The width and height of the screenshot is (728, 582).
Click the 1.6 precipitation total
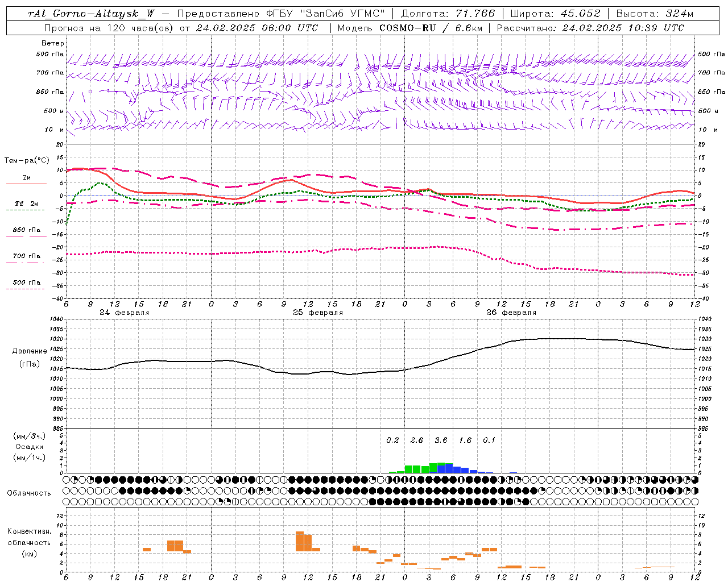click(x=465, y=440)
